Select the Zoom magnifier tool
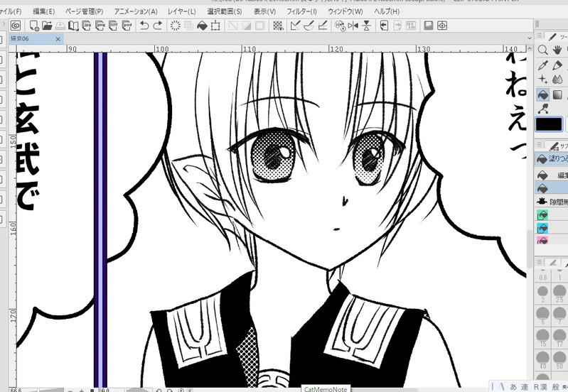Viewport: 568px width, 392px height. [x=542, y=50]
